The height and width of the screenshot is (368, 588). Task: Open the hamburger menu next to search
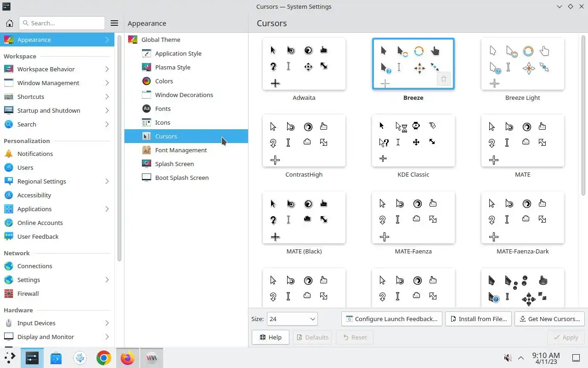click(x=114, y=23)
